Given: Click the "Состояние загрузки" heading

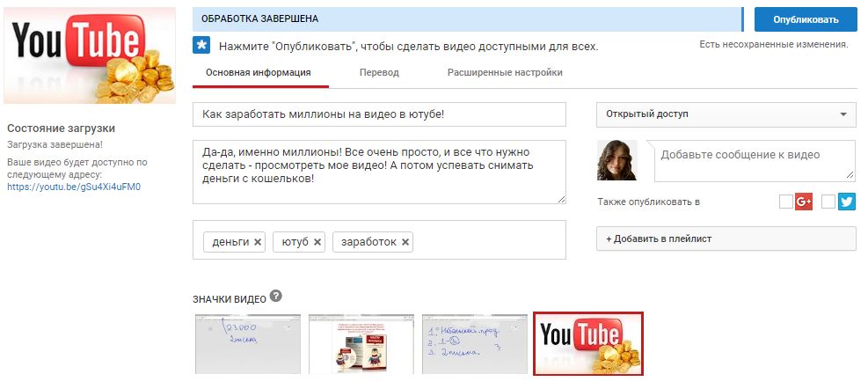Looking at the screenshot, I should pyautogui.click(x=62, y=128).
